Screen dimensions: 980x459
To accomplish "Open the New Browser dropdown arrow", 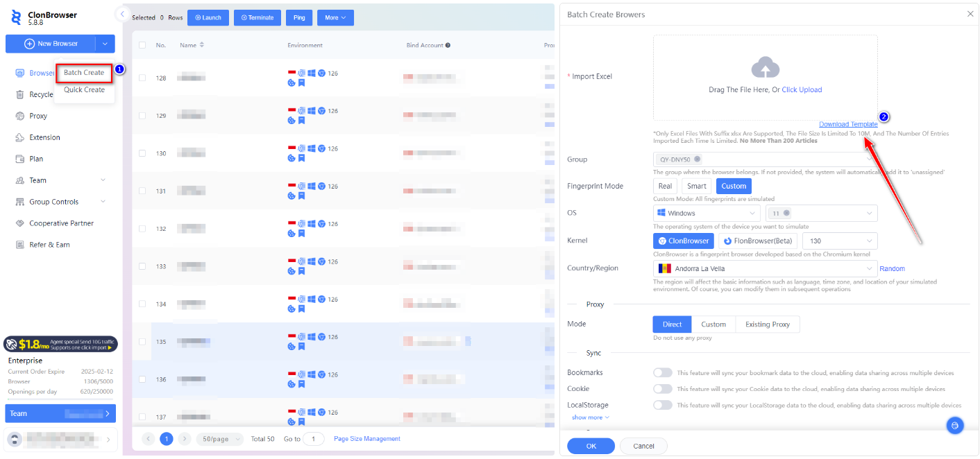I will click(x=105, y=44).
